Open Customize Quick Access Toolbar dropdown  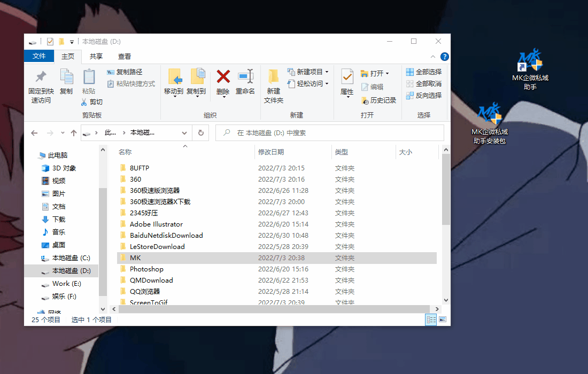(72, 42)
